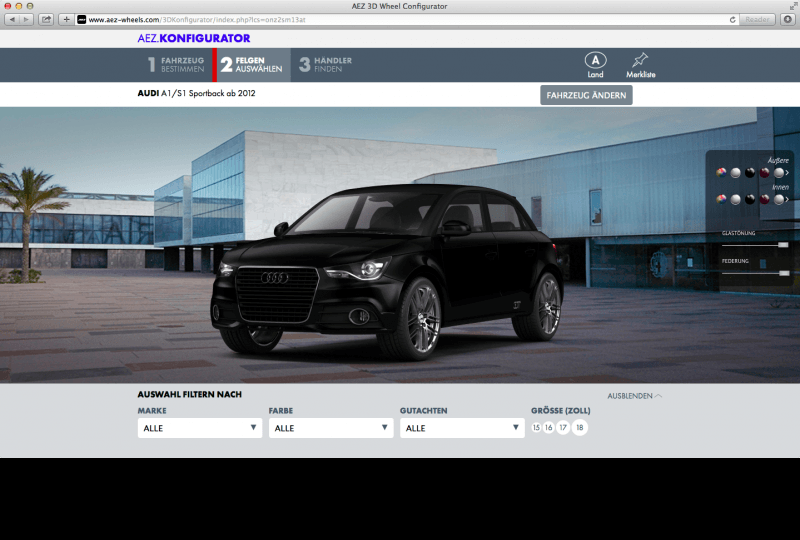This screenshot has height=540, width=800.
Task: Go back with the browser back arrow
Action: tap(12, 19)
